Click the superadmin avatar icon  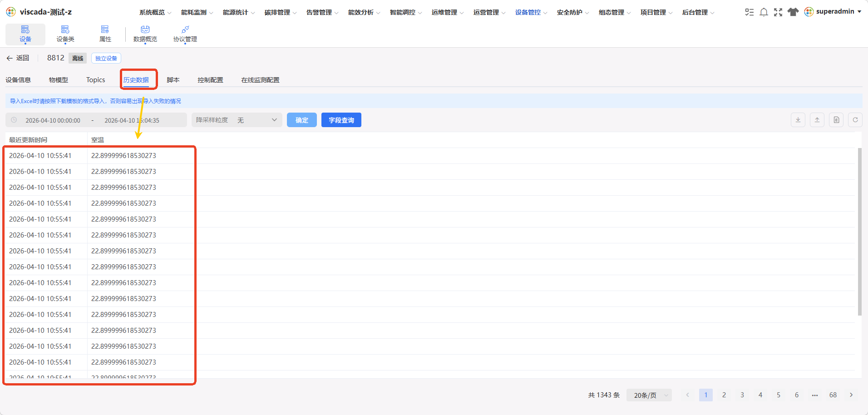click(x=809, y=12)
